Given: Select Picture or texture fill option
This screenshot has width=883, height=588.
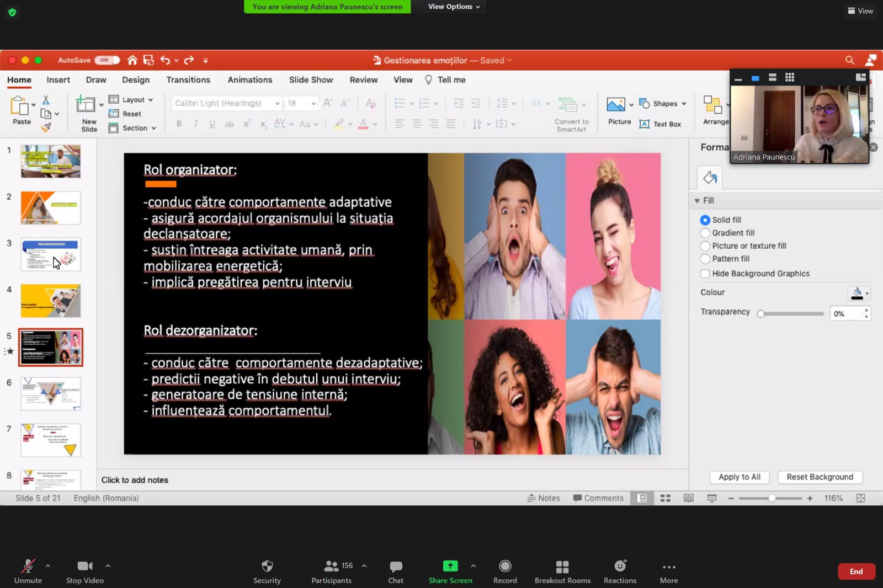Looking at the screenshot, I should [705, 246].
